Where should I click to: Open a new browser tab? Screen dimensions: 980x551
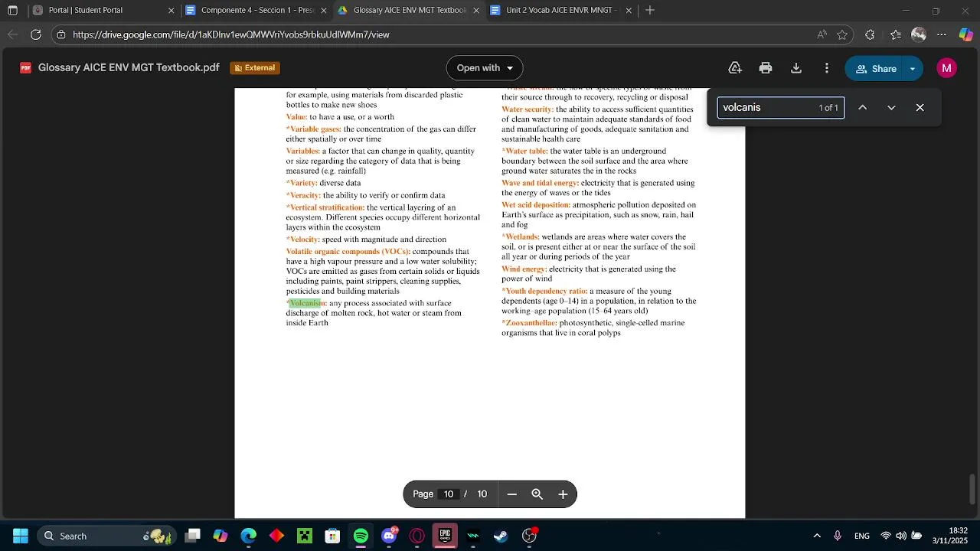650,11
